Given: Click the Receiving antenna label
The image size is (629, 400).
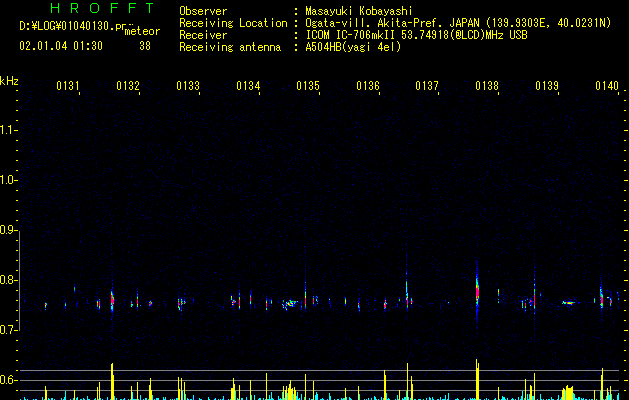Looking at the screenshot, I should [x=230, y=47].
